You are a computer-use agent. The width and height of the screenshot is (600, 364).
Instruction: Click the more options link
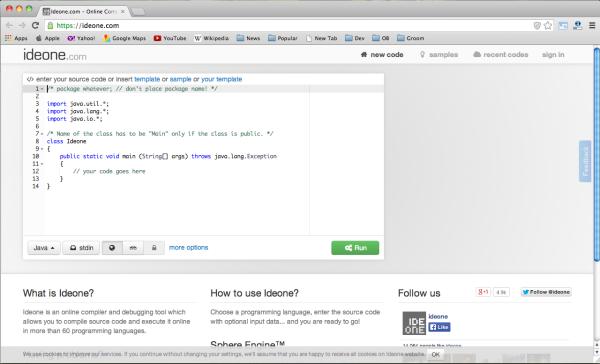189,248
